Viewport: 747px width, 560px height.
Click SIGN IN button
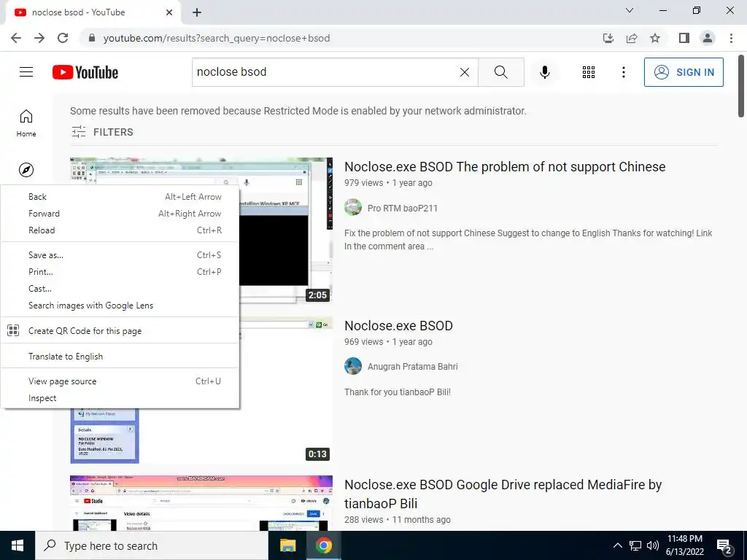coord(684,72)
